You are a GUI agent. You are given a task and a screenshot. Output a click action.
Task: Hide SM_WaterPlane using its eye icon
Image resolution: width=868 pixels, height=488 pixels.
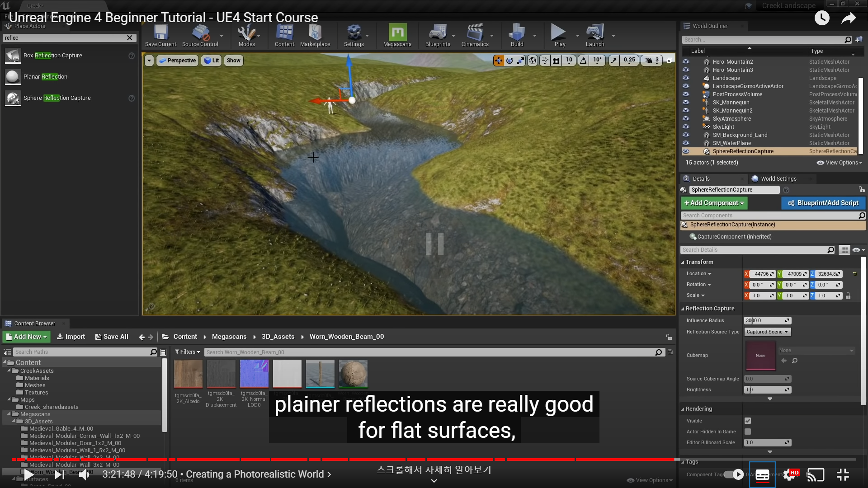click(x=686, y=143)
